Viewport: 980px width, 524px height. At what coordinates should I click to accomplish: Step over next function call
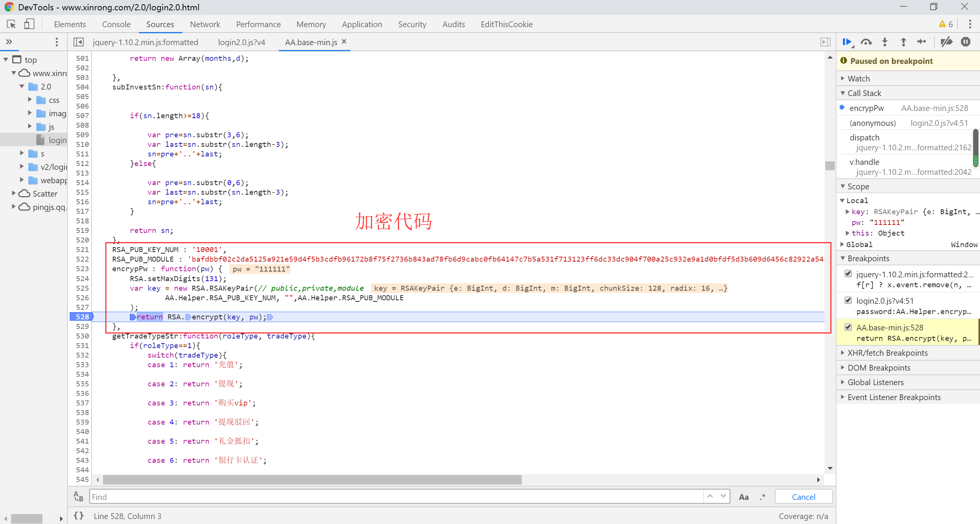866,42
